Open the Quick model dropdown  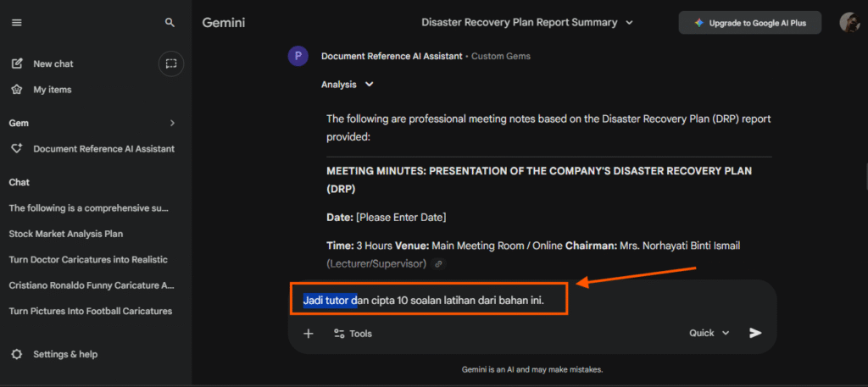709,333
